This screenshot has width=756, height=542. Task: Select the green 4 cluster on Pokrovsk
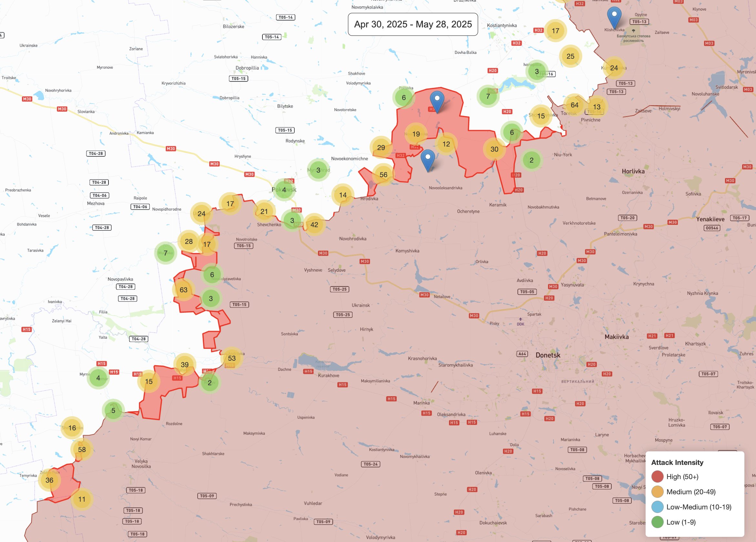pyautogui.click(x=284, y=190)
